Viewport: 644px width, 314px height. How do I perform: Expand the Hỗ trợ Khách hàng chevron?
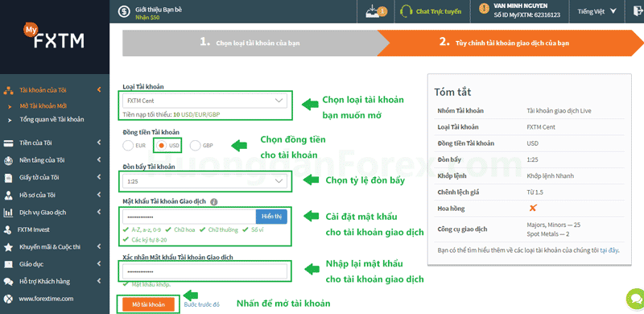coord(99,281)
